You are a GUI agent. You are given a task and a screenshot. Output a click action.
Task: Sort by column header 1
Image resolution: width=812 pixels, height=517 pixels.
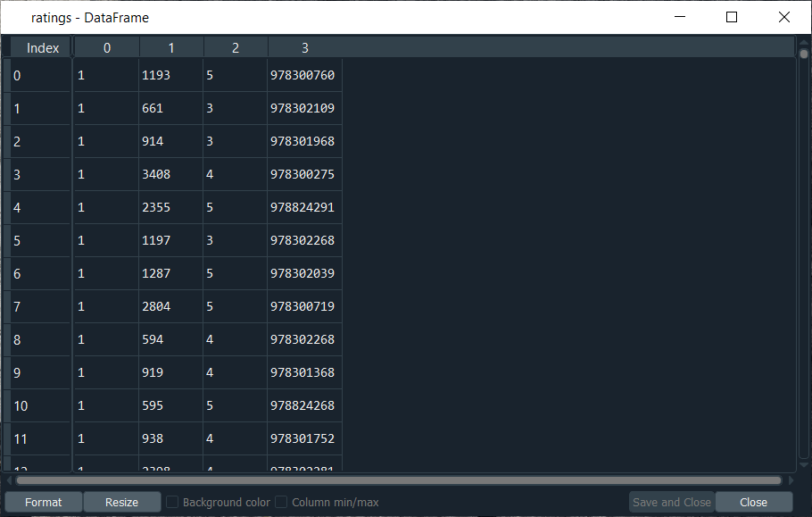point(171,48)
